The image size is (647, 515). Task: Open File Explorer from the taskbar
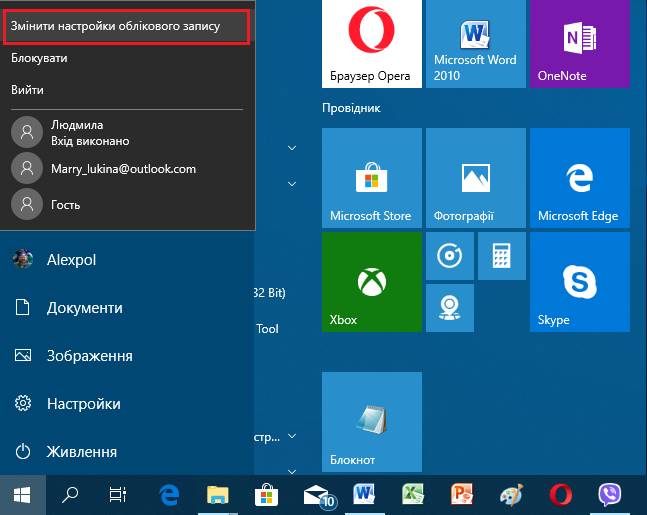217,495
